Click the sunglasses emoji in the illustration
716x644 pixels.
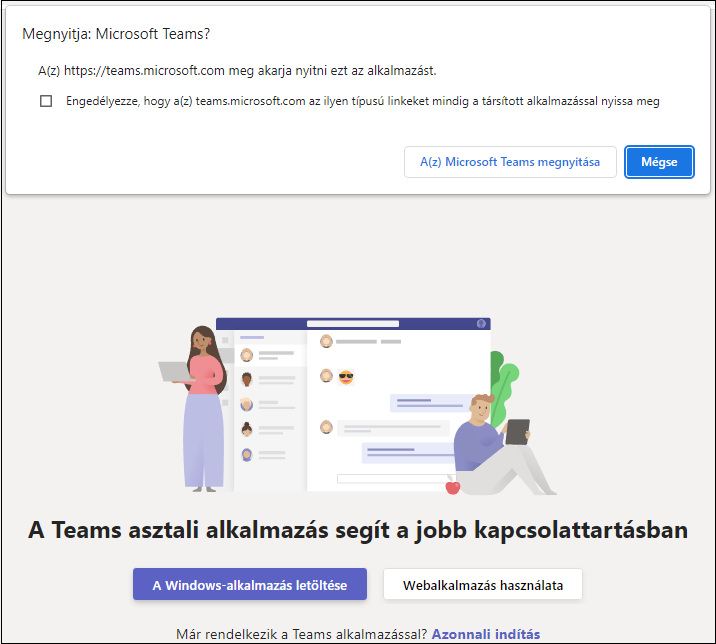click(346, 376)
